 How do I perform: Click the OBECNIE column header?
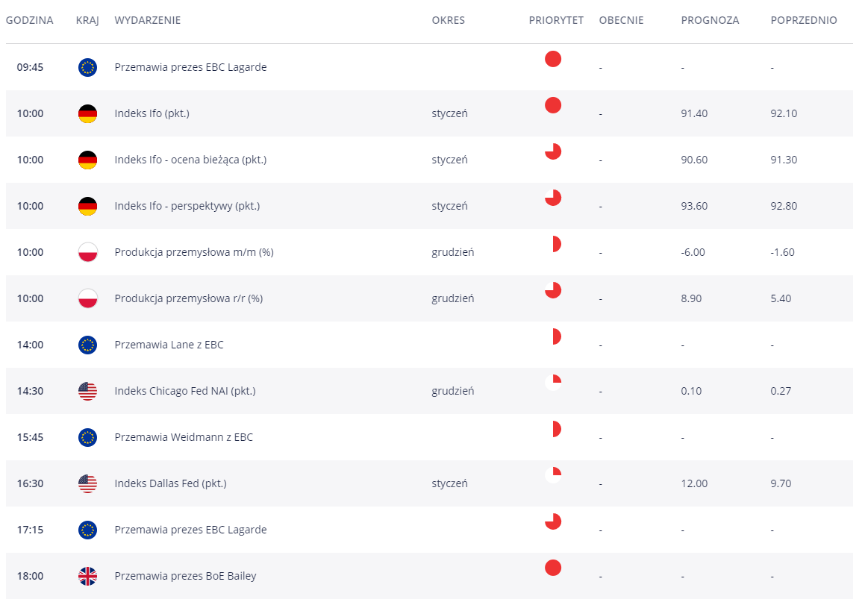click(621, 20)
